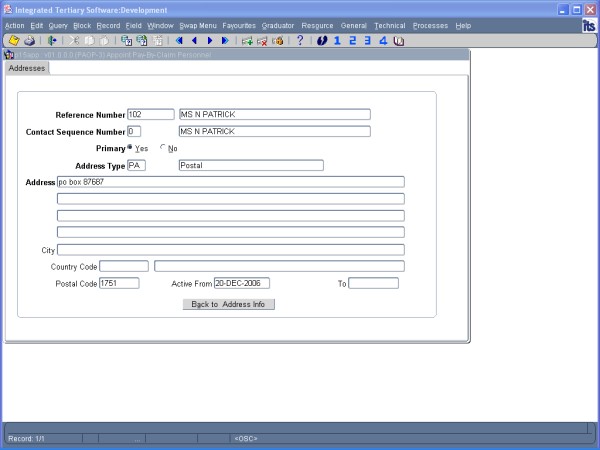Click into the City field

(x=231, y=250)
